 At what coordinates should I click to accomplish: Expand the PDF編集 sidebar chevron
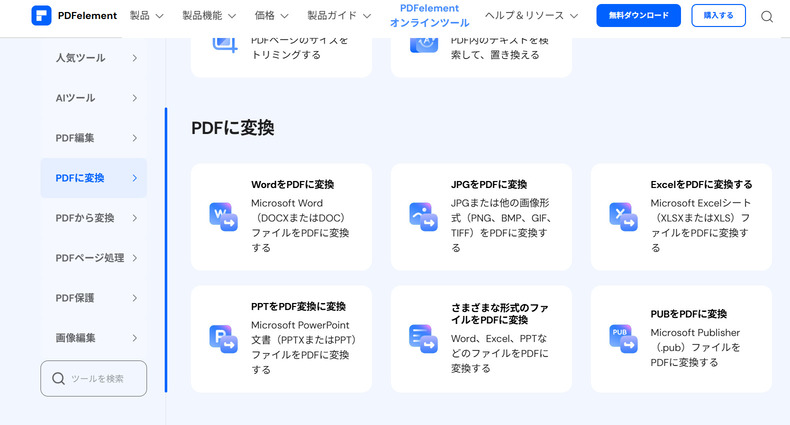[135, 138]
